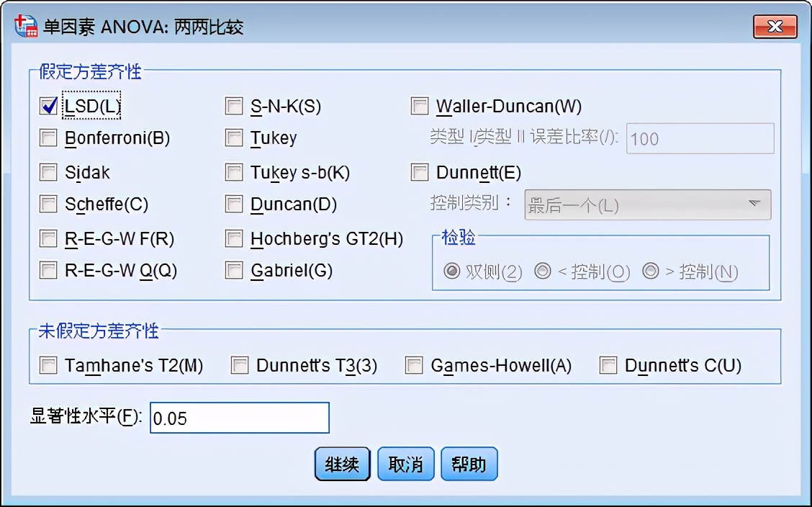
Task: Open help with 帮助 button
Action: click(x=469, y=464)
